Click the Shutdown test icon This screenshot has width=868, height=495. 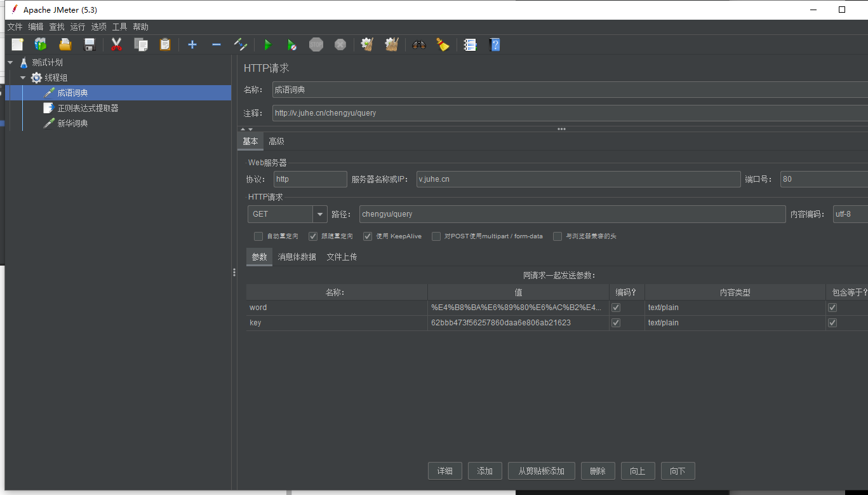[340, 44]
